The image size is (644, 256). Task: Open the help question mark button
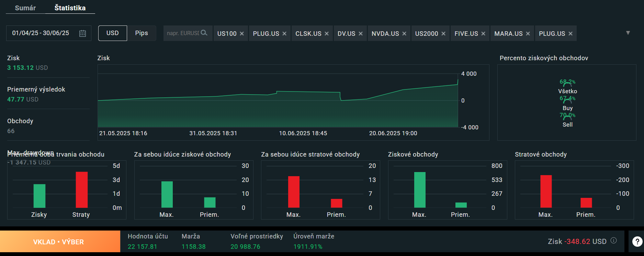pyautogui.click(x=637, y=242)
